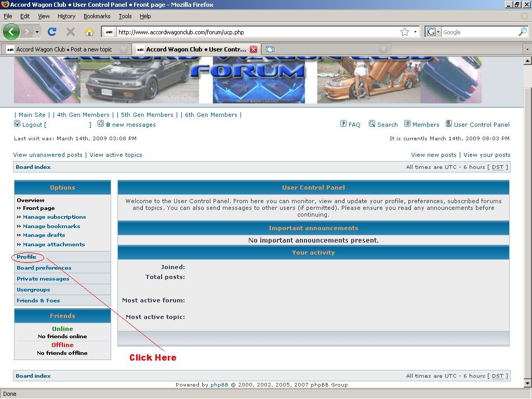Open the File menu
532x399 pixels.
[x=8, y=16]
